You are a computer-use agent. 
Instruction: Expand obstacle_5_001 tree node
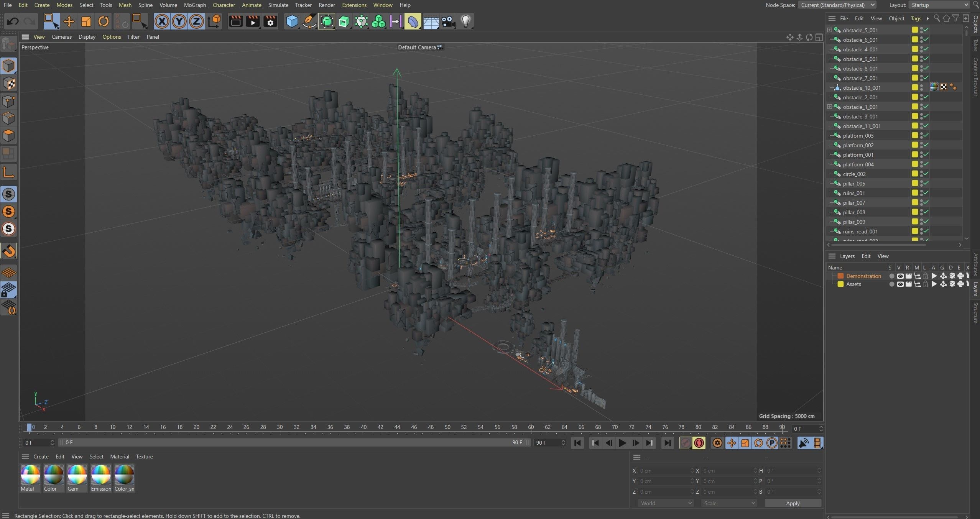pos(830,30)
